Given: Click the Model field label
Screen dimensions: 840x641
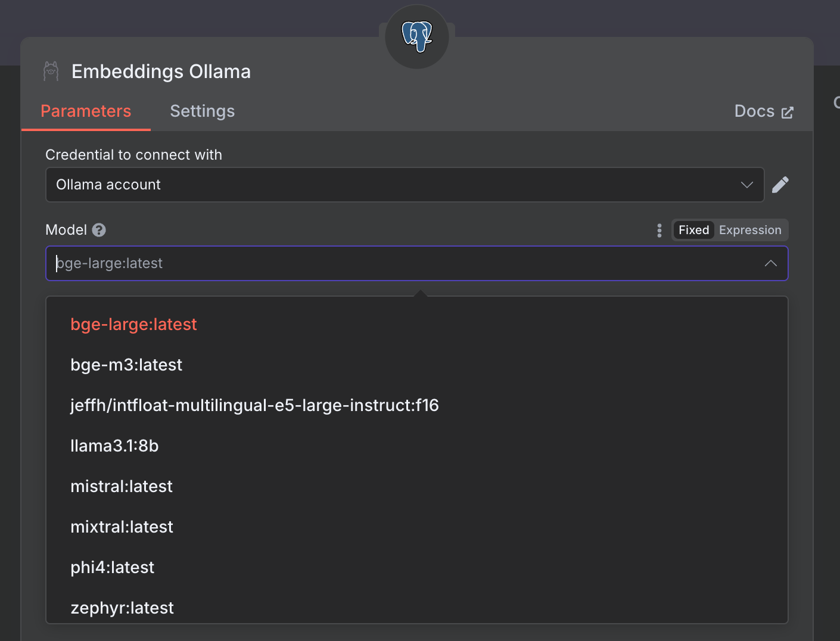Looking at the screenshot, I should [x=66, y=230].
